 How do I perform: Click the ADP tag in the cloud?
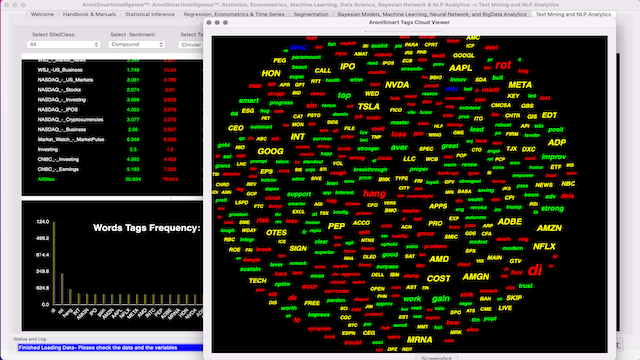(x=557, y=143)
